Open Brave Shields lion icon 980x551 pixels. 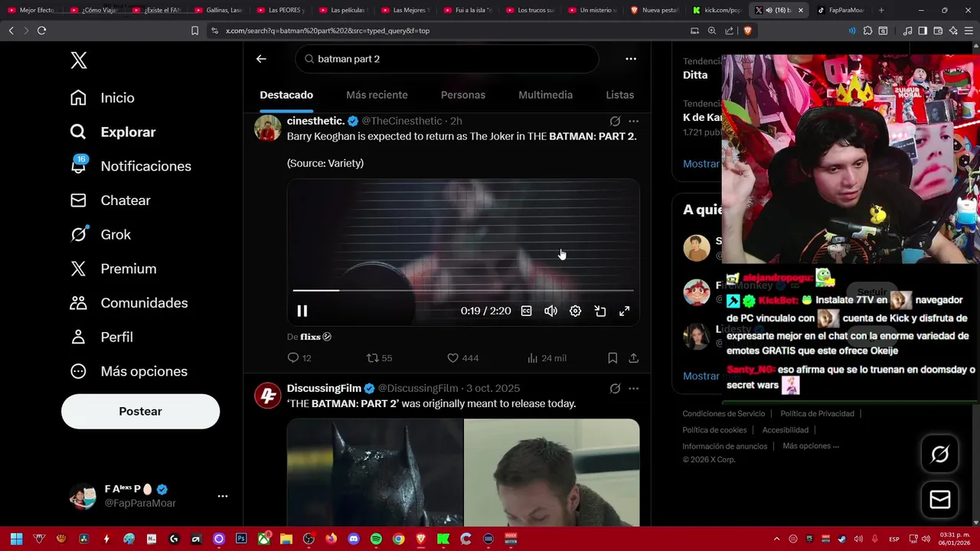pos(747,31)
